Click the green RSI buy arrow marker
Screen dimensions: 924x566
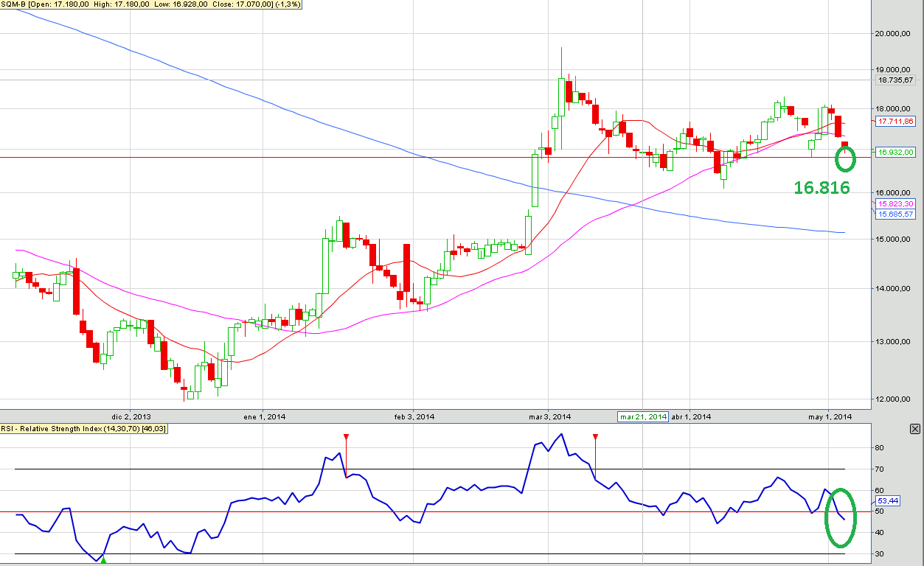tap(103, 560)
